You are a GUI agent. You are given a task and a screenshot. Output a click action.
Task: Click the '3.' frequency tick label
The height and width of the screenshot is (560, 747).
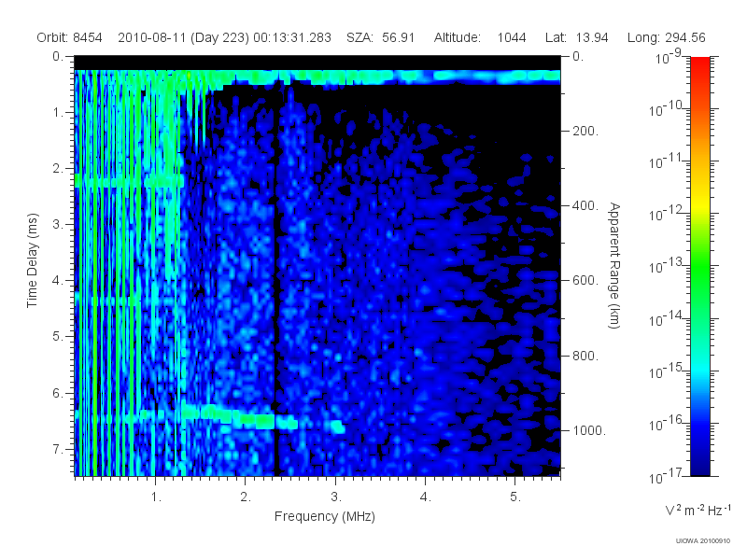click(x=336, y=497)
